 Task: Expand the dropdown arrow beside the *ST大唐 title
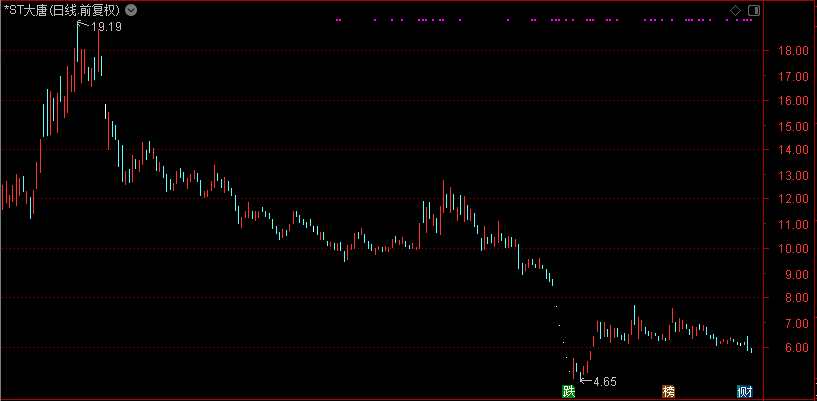point(132,10)
